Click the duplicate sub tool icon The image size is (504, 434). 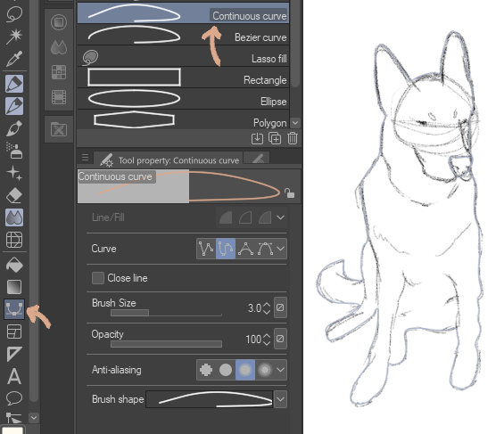pos(275,139)
